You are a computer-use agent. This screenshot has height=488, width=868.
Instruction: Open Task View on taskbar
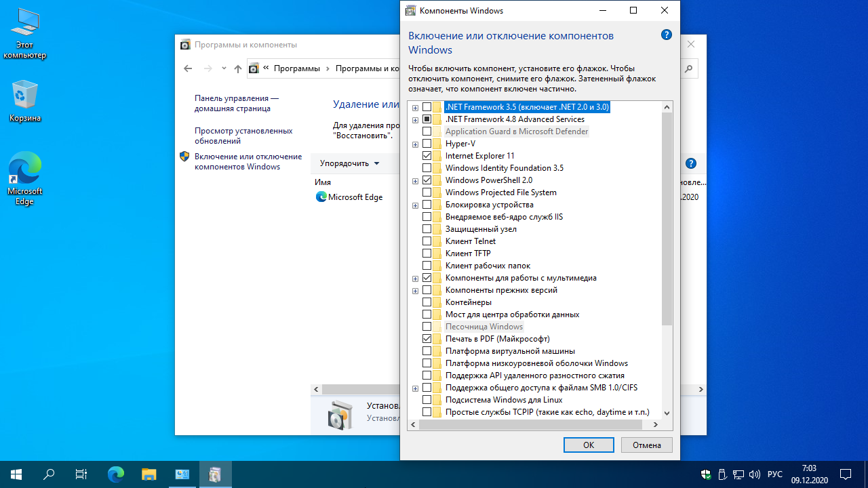coord(81,474)
